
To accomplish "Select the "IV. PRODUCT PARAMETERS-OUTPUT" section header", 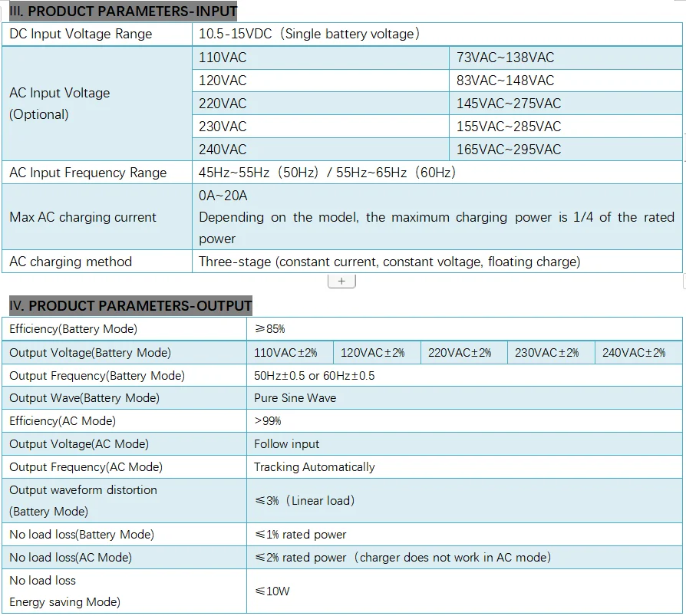I will point(127,305).
